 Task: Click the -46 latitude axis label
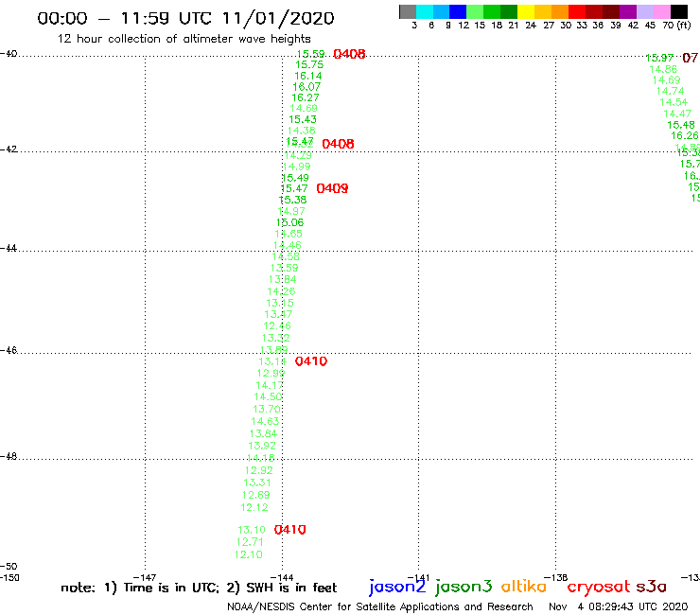[9, 350]
